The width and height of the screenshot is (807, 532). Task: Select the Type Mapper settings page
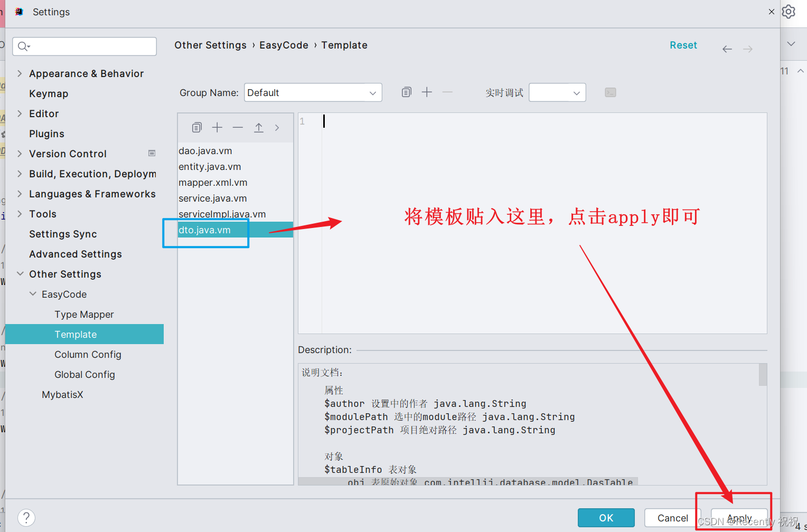coord(84,314)
